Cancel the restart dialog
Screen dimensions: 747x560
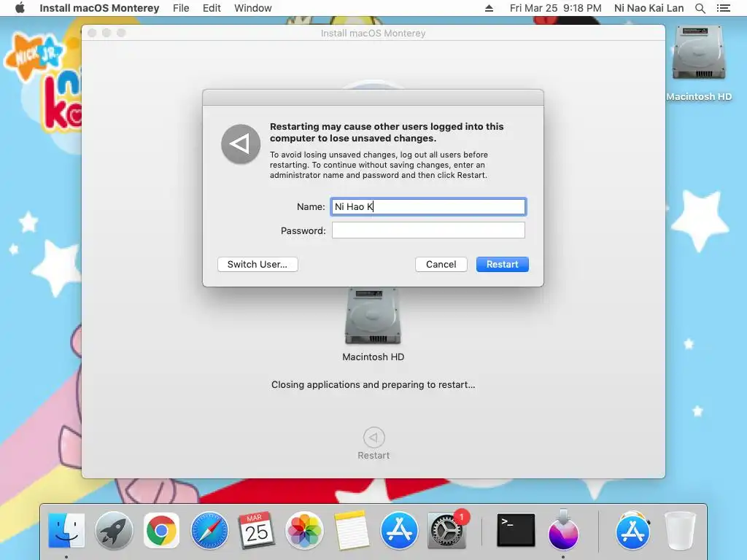click(x=441, y=264)
